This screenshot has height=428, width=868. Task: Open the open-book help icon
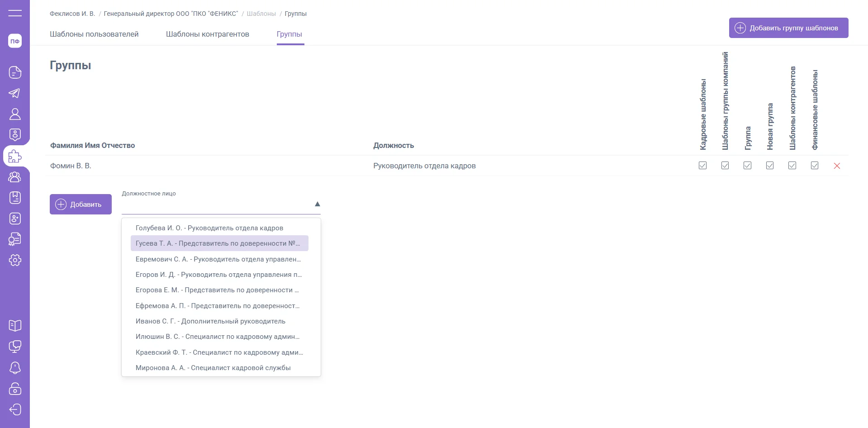(15, 326)
